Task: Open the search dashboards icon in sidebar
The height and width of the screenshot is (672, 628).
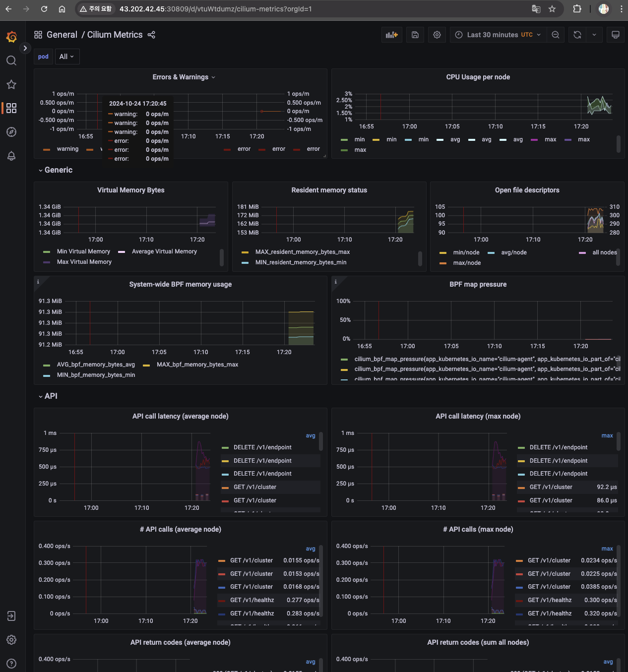Action: [11, 61]
